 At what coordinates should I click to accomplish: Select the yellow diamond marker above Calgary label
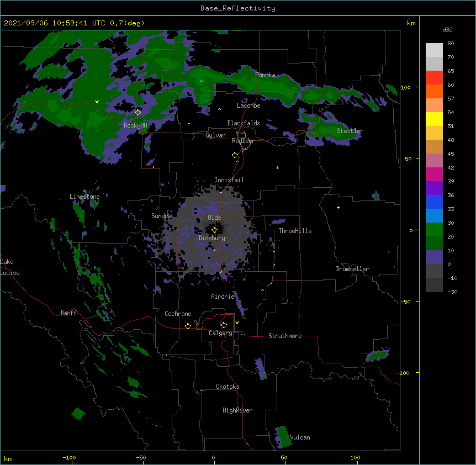(x=224, y=325)
